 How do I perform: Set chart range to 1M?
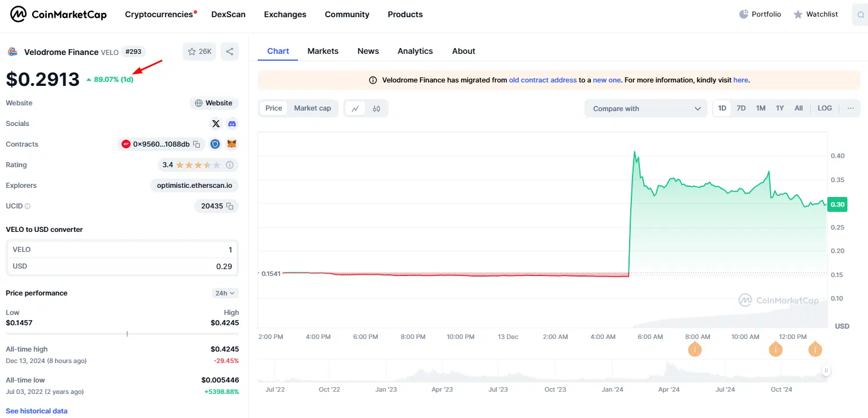click(761, 108)
